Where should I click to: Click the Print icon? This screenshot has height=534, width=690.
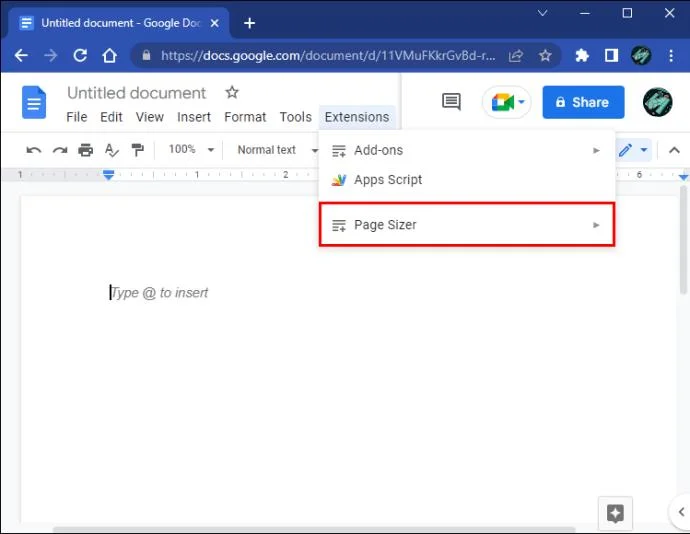tap(85, 150)
